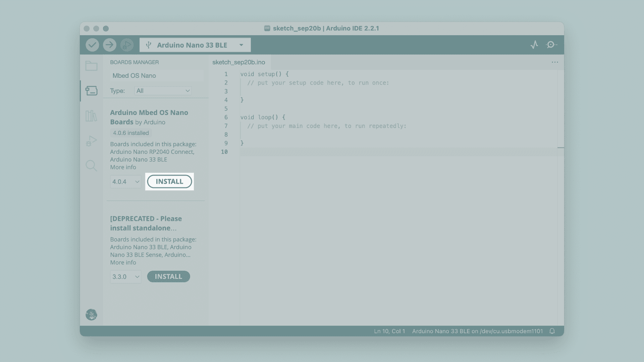Toggle the Boards Manager sidebar

point(91,91)
